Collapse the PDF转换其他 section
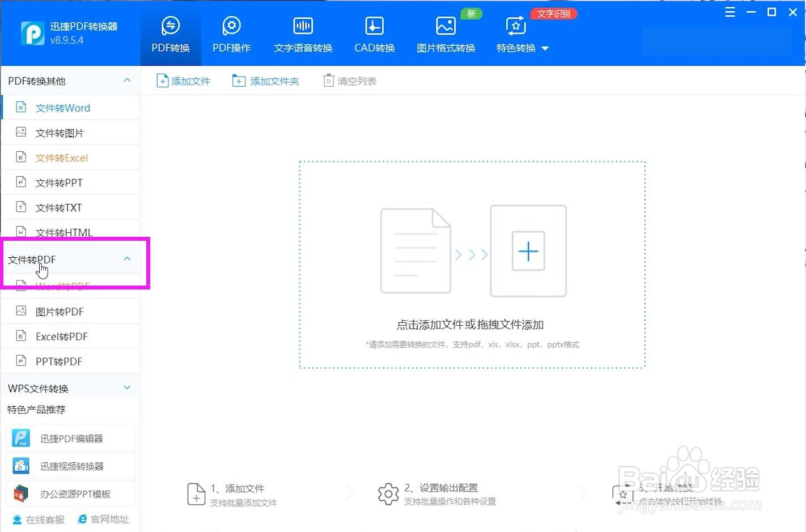 (x=127, y=80)
